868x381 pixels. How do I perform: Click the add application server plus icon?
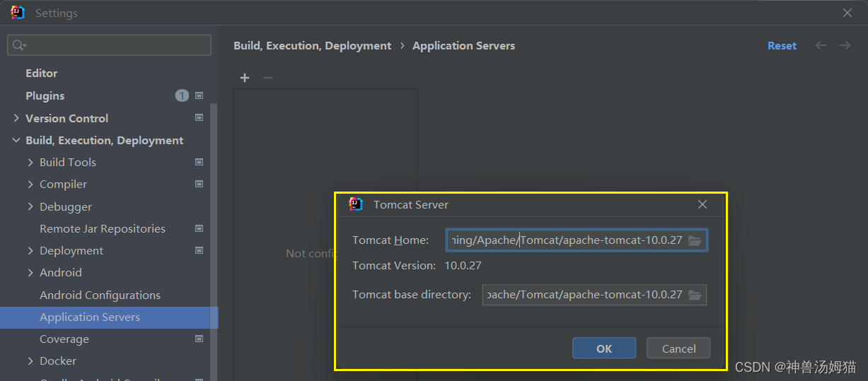[245, 78]
